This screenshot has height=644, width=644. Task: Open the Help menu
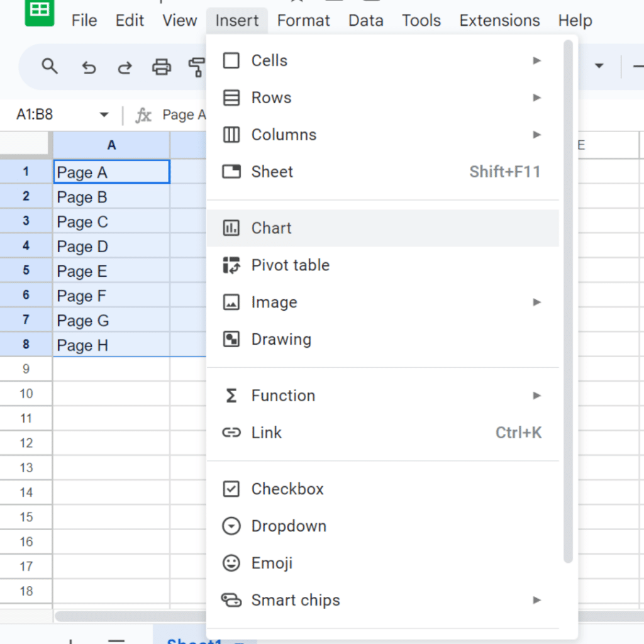click(575, 21)
